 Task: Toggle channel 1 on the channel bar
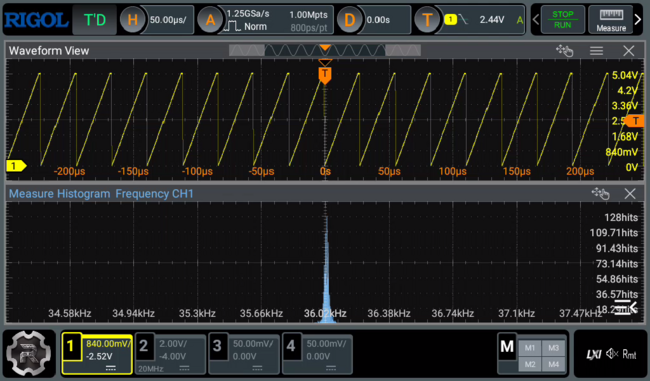tap(70, 347)
